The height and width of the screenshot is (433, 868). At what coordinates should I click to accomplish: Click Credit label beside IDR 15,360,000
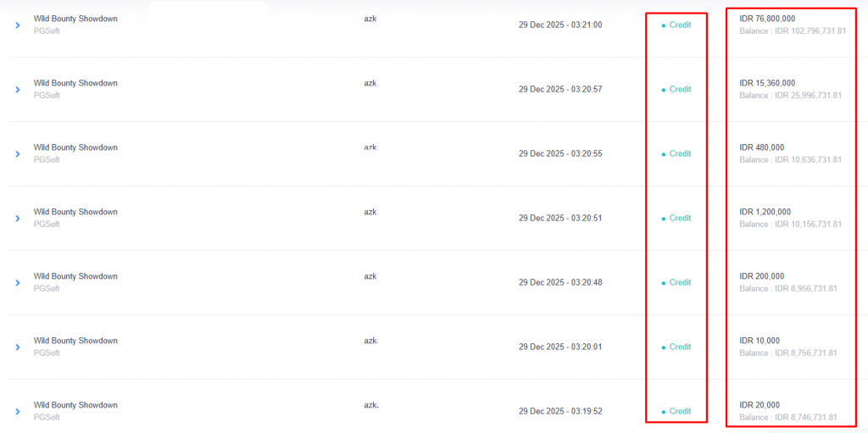[x=680, y=90]
